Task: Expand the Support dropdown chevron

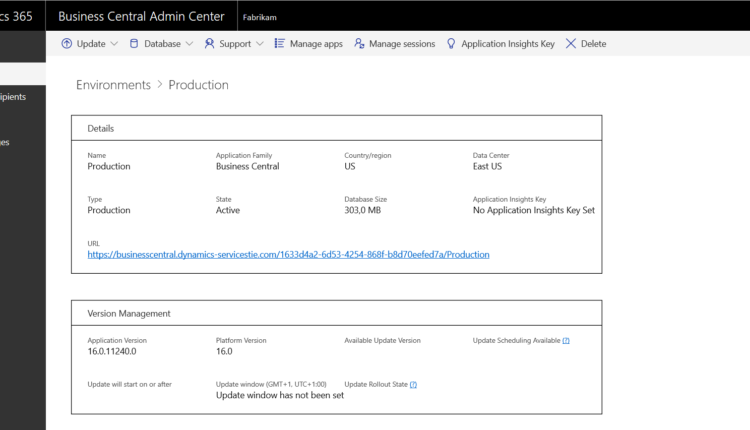Action: pos(260,44)
